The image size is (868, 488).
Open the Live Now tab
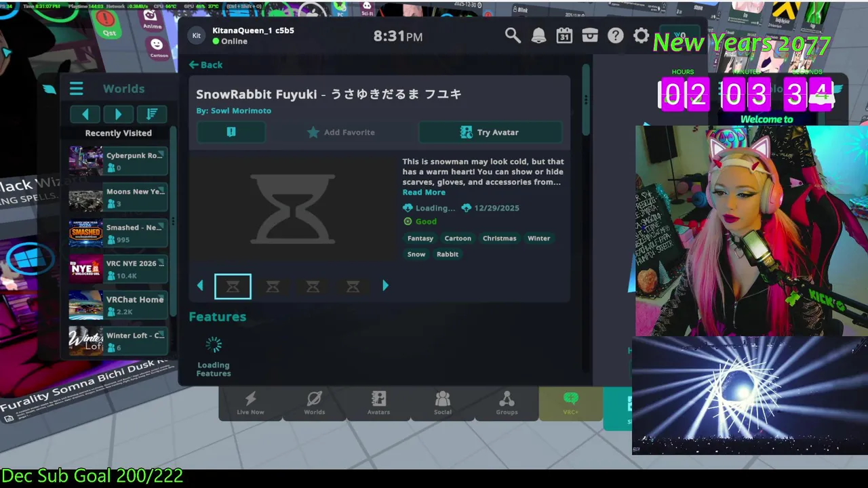coord(250,403)
